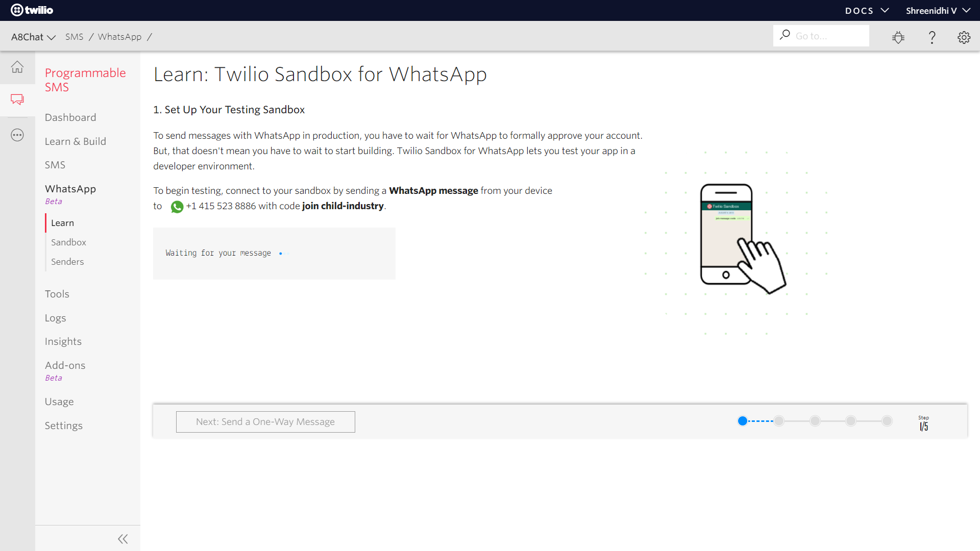Screen dimensions: 980x551
Task: Open Dashboard in the sidebar
Action: (x=70, y=118)
